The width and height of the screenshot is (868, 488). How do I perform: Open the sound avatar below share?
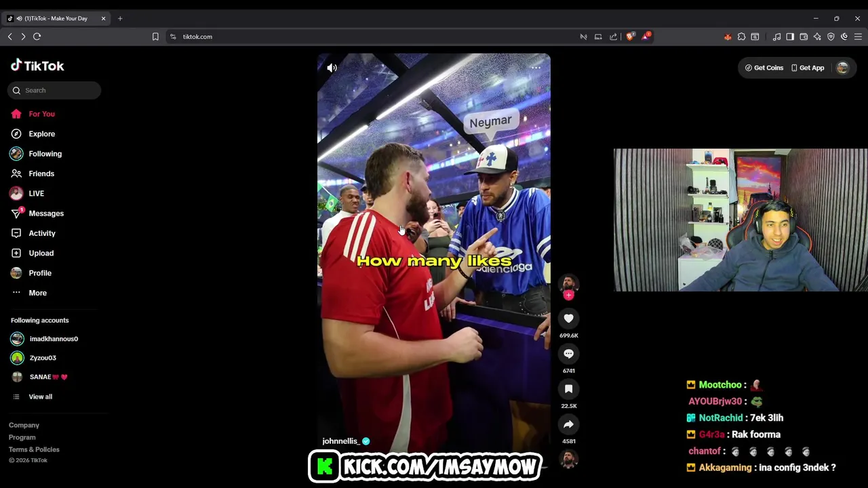pos(568,460)
